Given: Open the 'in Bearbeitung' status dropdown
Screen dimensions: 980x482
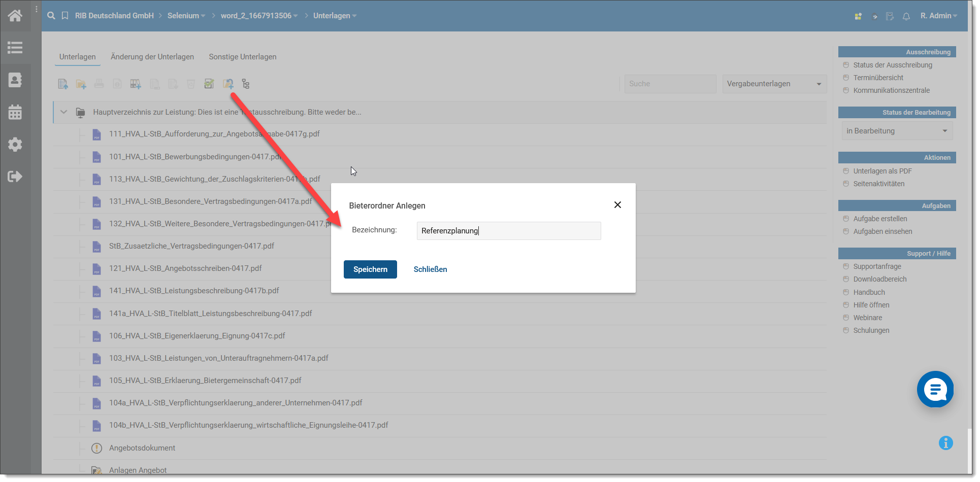Looking at the screenshot, I should click(x=897, y=131).
